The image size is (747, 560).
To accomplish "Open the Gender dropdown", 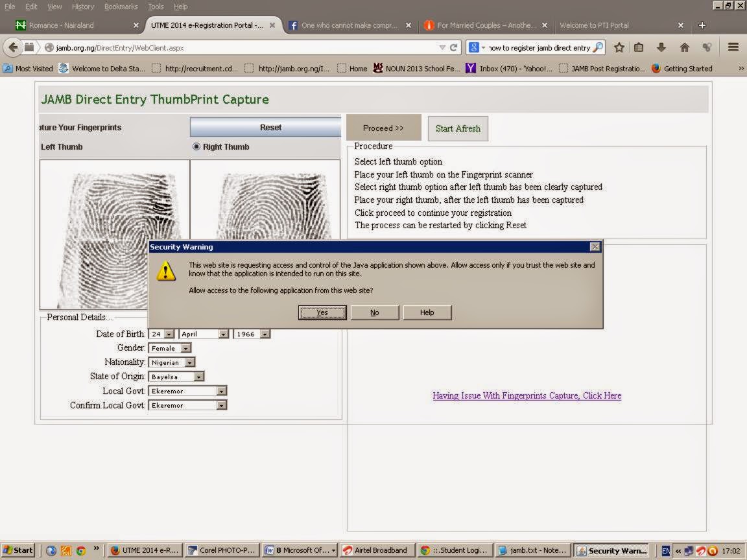I will [x=186, y=349].
